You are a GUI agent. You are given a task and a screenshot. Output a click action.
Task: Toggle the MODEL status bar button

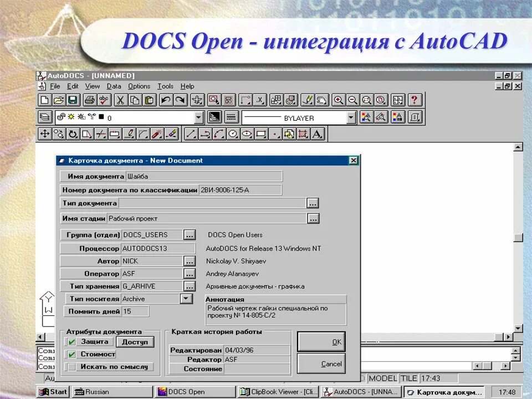[383, 378]
